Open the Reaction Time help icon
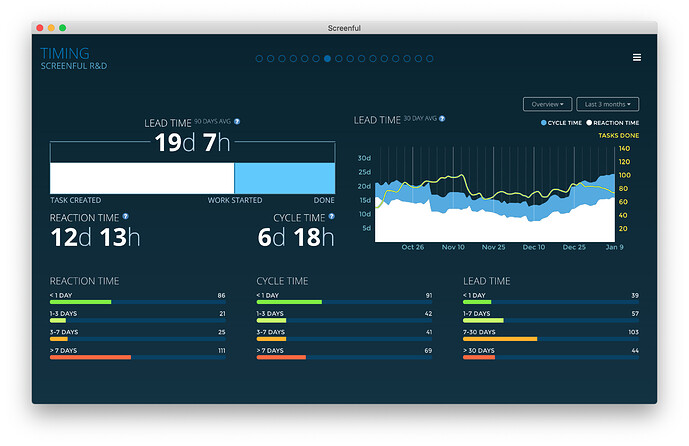Image resolution: width=689 pixels, height=446 pixels. (x=126, y=216)
